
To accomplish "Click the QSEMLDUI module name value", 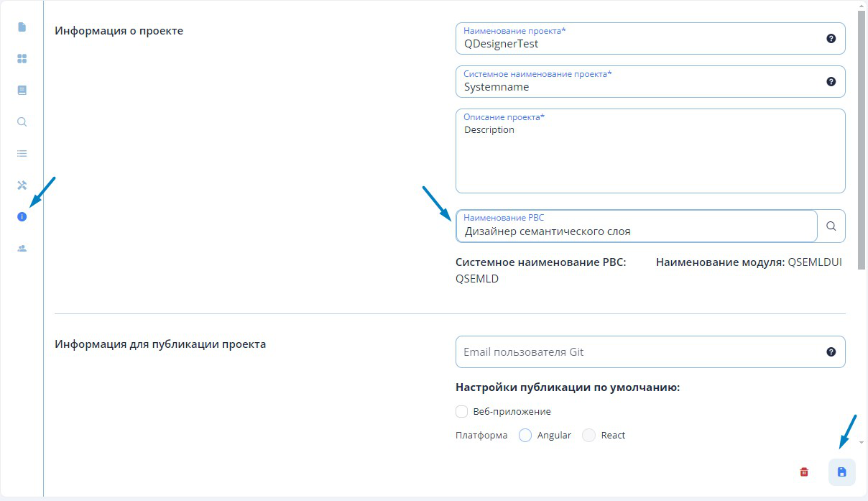I will point(815,262).
